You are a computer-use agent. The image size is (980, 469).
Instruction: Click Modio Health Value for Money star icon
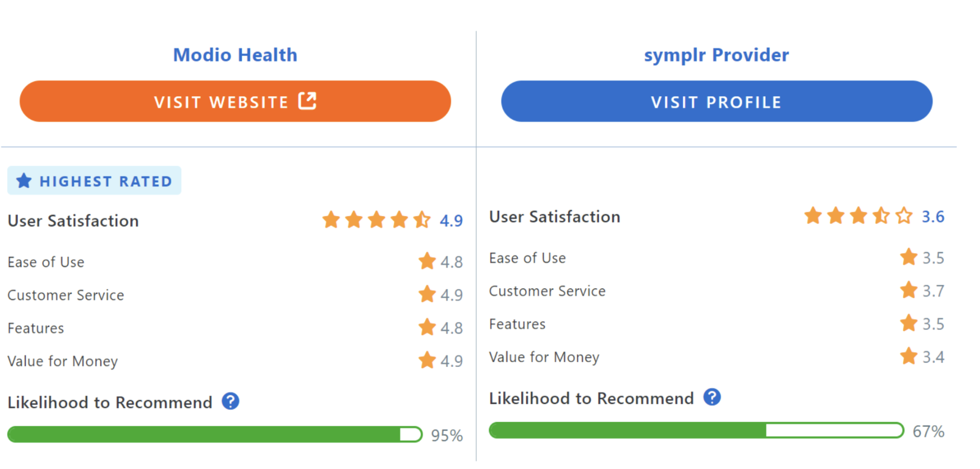pyautogui.click(x=427, y=360)
